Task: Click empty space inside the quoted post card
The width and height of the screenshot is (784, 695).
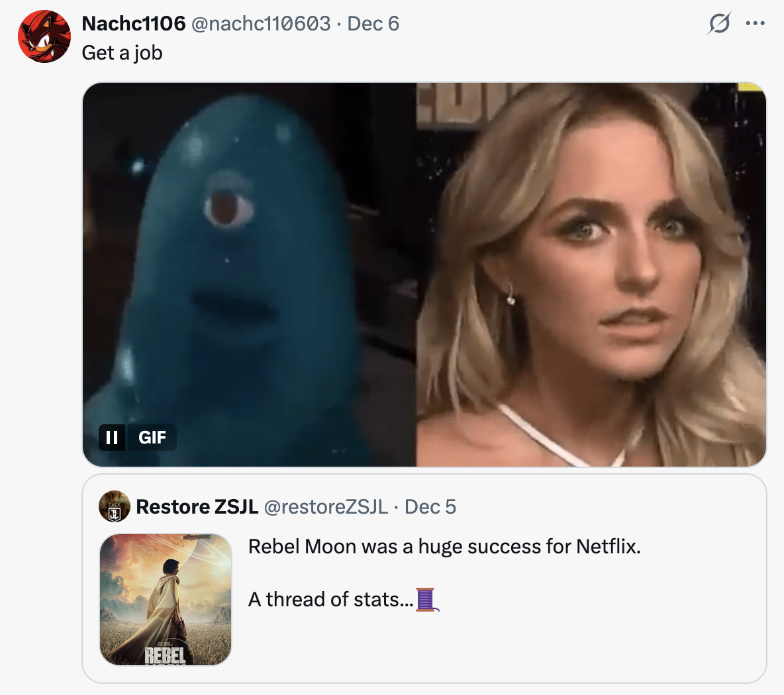Action: tap(596, 642)
